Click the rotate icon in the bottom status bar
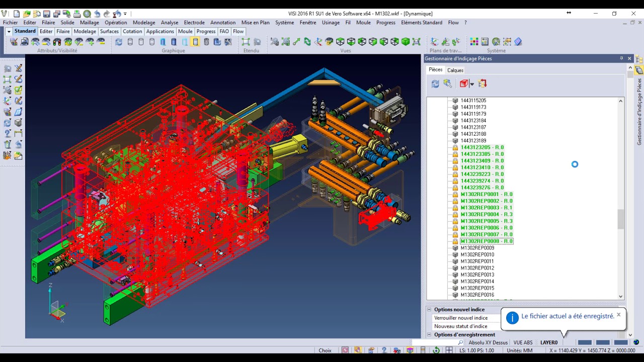This screenshot has height=362, width=644. pyautogui.click(x=436, y=350)
